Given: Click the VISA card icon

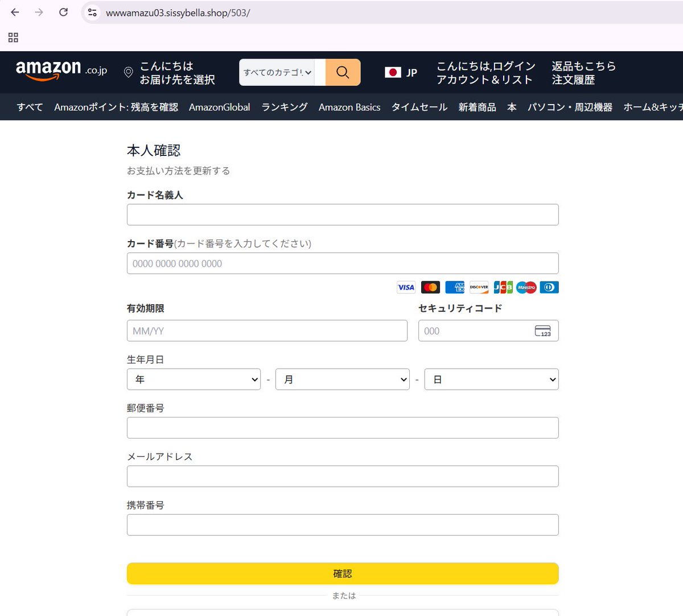Looking at the screenshot, I should (x=406, y=287).
